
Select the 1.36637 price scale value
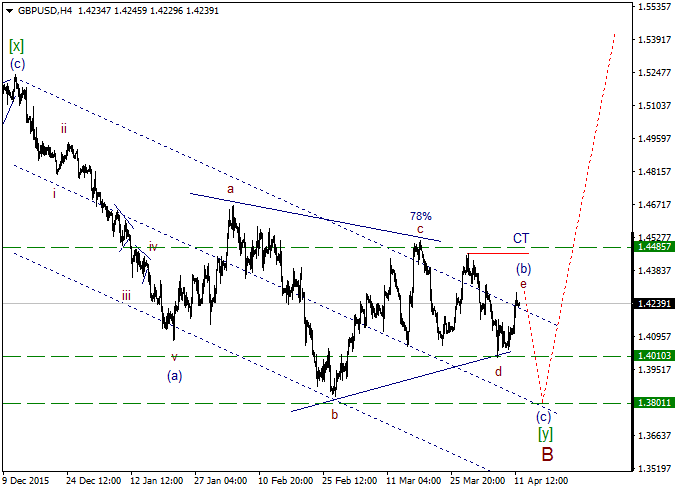[655, 435]
